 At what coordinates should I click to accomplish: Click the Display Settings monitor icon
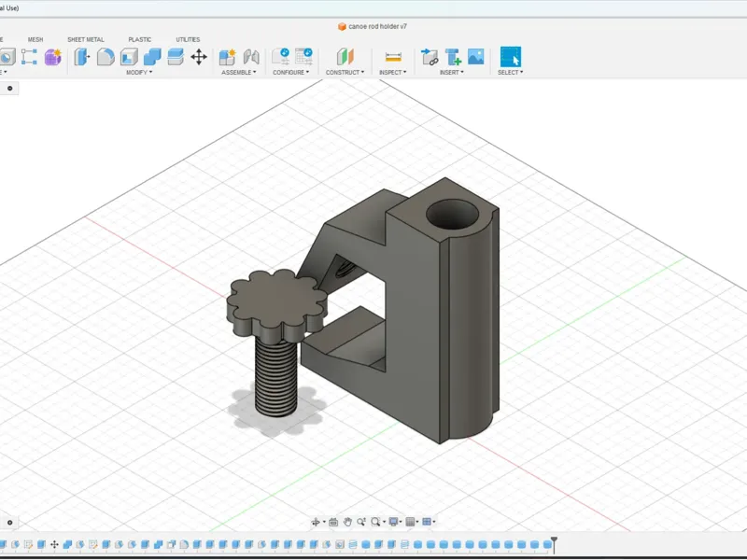393,523
